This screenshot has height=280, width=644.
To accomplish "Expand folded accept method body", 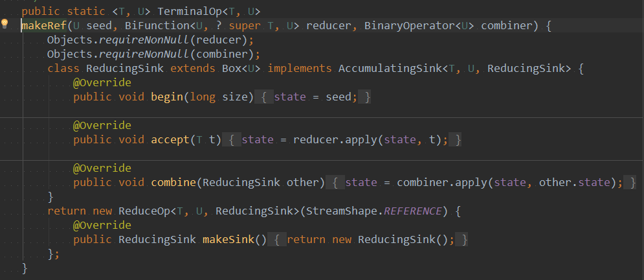I will (342, 140).
